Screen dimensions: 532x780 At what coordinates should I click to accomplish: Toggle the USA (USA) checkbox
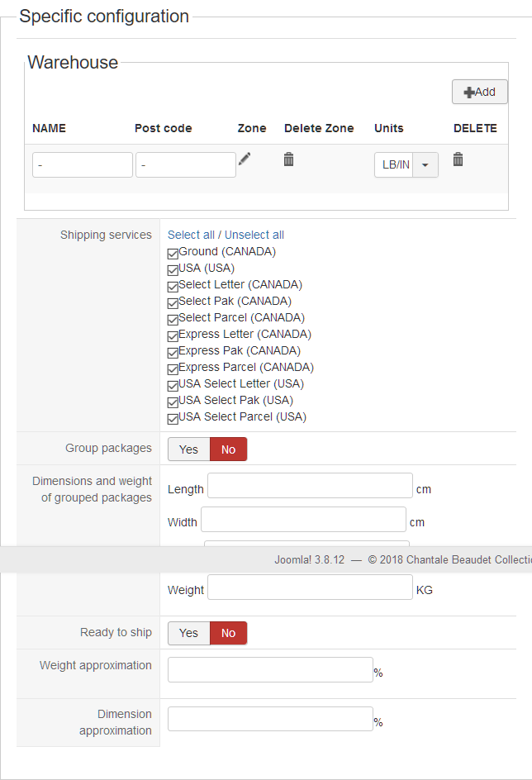(x=173, y=269)
